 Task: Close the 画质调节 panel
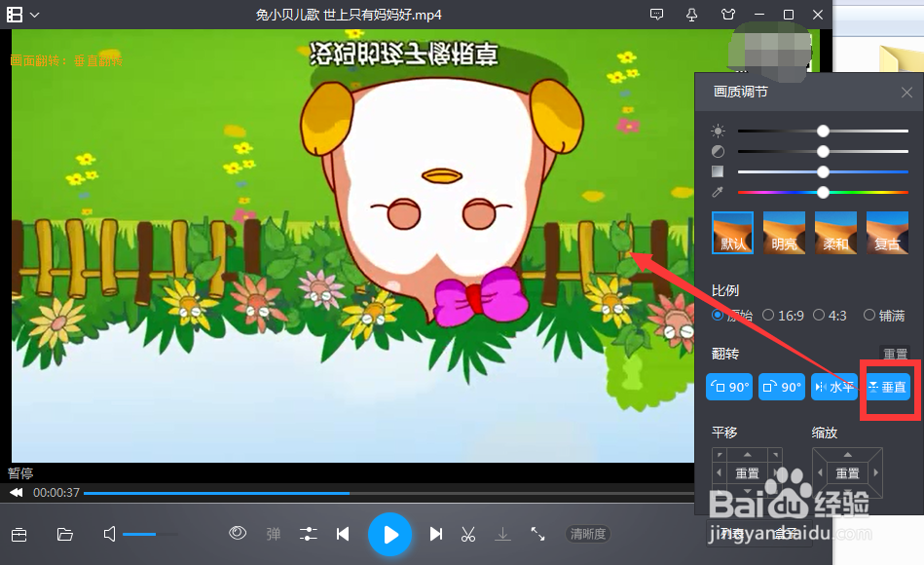pyautogui.click(x=906, y=92)
